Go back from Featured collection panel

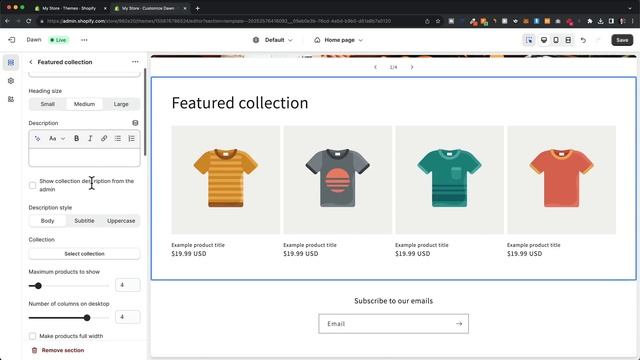(31, 62)
